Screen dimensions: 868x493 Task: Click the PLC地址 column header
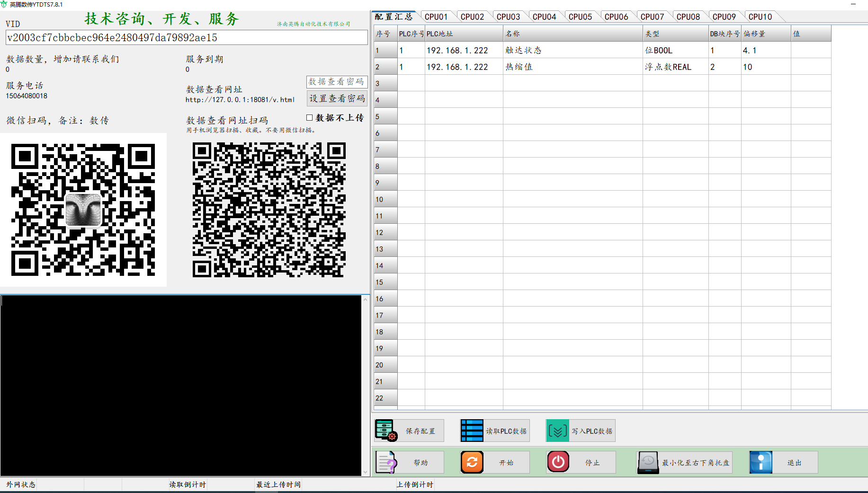(x=464, y=34)
